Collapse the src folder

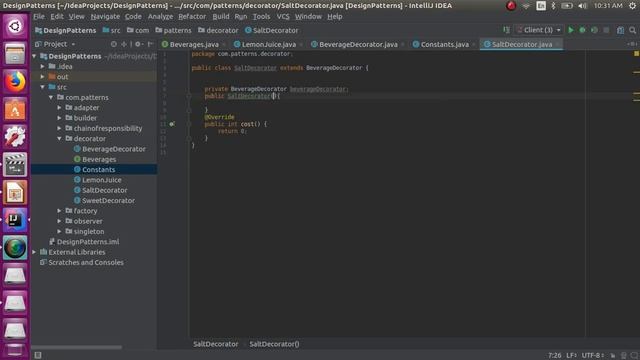(x=43, y=87)
